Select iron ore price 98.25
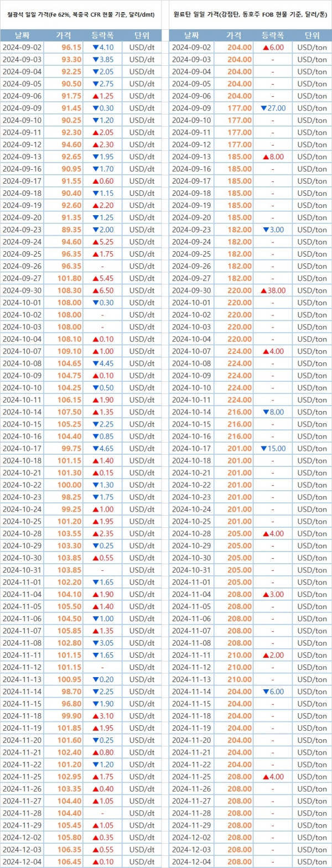The image size is (332, 868). pyautogui.click(x=71, y=497)
